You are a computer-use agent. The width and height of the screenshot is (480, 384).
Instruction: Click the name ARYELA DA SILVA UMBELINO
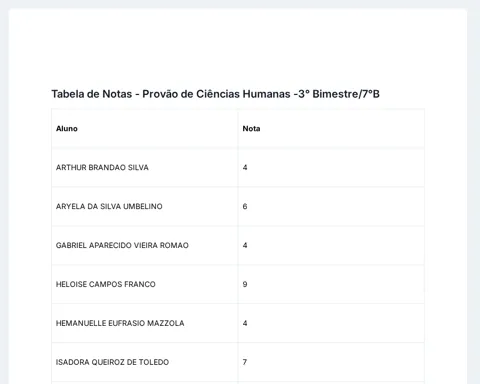109,206
